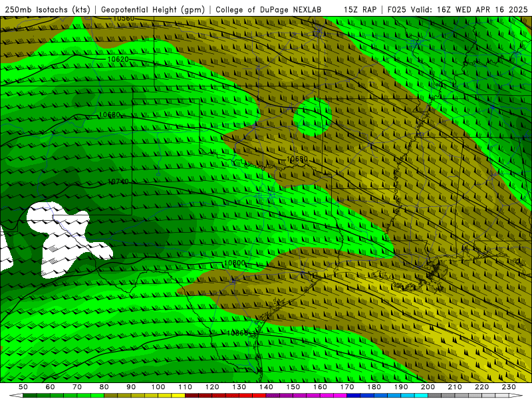Click the 'F025 Valid: 16Z WED APR 16 2025' text

(458, 10)
